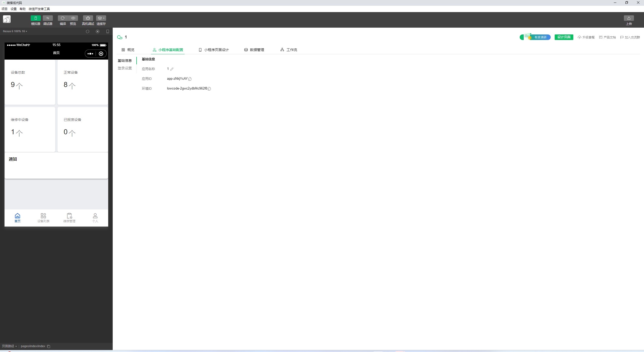Click the green 设计页面 button
Image resolution: width=644 pixels, height=352 pixels.
[564, 37]
